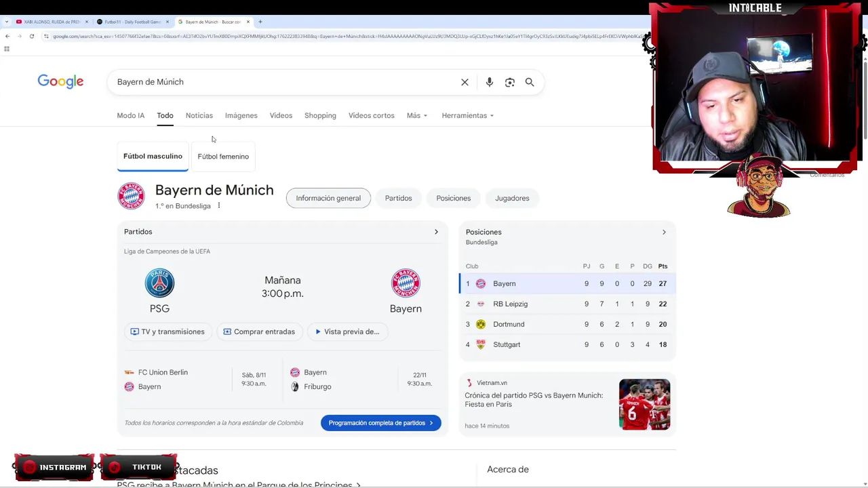
Task: Select the Noticias search tab
Action: [x=199, y=115]
